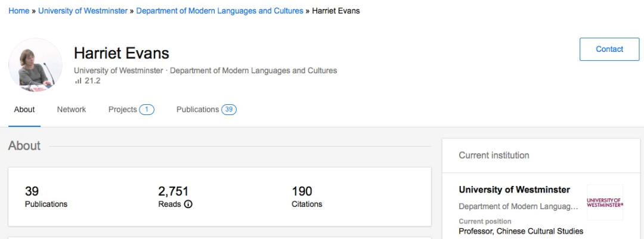Viewport: 644px width, 239px height.
Task: Click the 39 Publications statistic
Action: [x=46, y=197]
